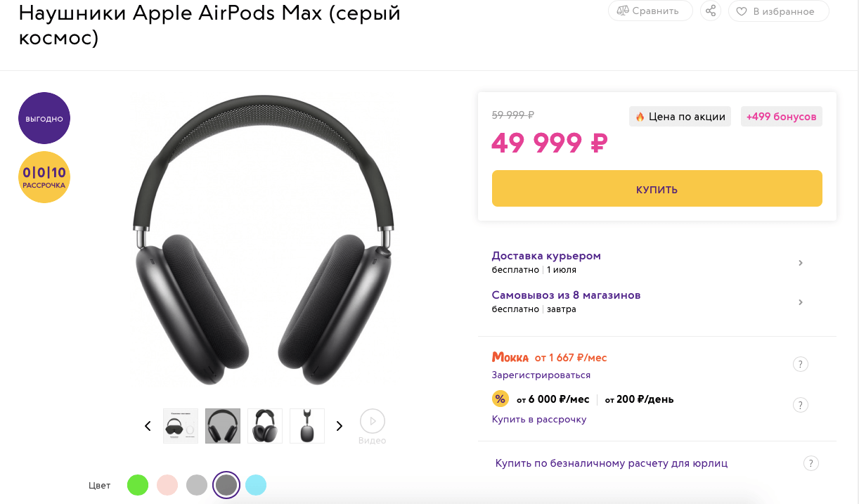Screen dimensions: 859x504
Task: Select the pink color variant
Action: 167,485
